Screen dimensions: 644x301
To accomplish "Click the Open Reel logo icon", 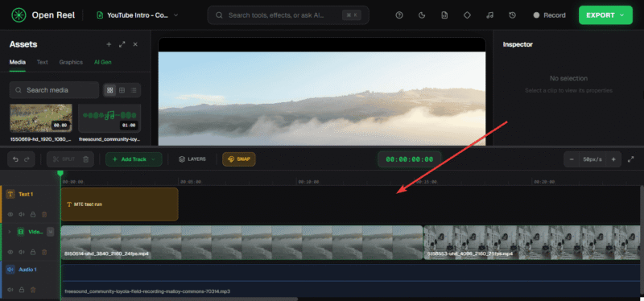I will (19, 15).
